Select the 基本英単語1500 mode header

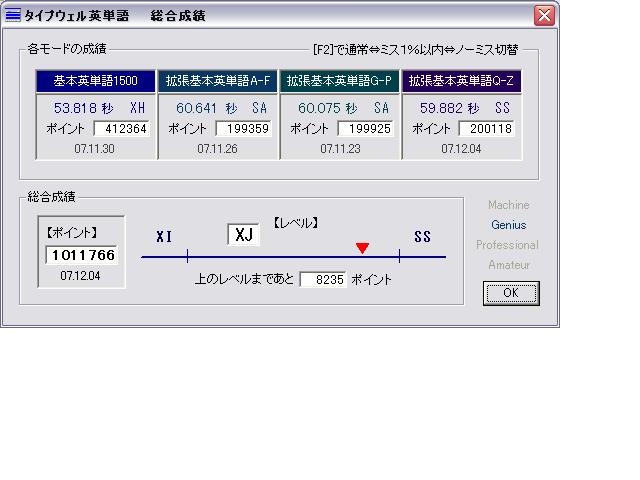click(x=96, y=81)
